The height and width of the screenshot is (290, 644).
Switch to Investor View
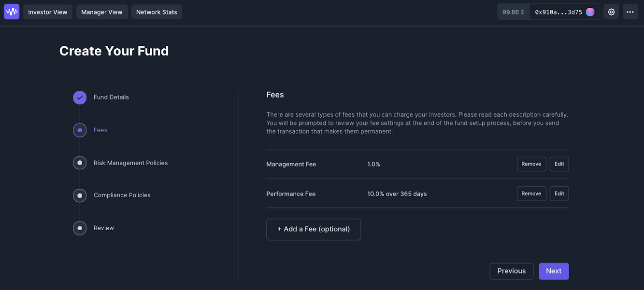48,12
